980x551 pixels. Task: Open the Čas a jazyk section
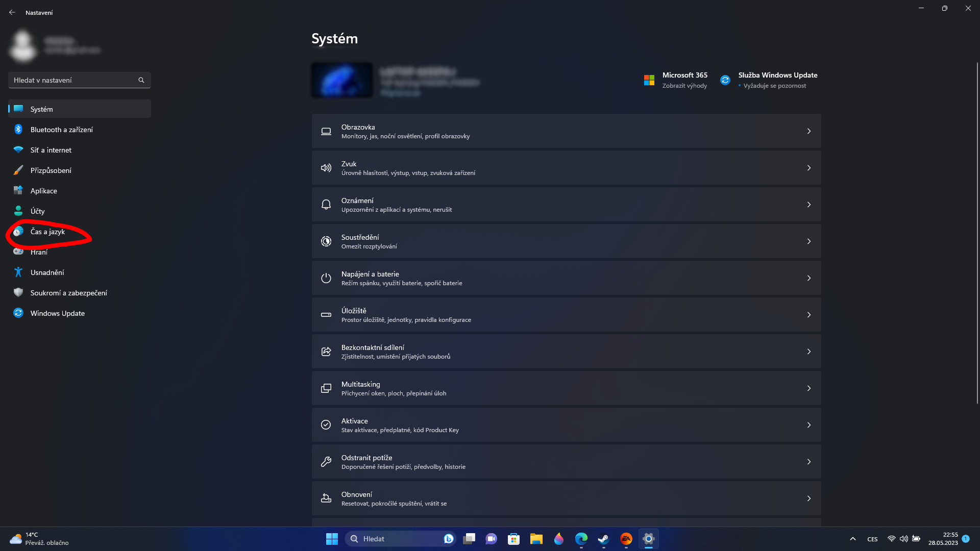[47, 232]
